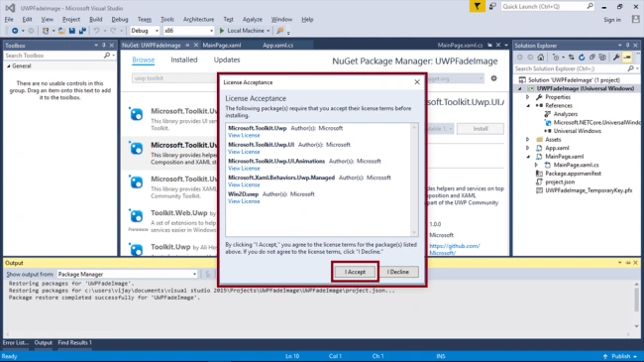
Task: Open Properties wrench icon in Solution Explorer
Action: (x=616, y=58)
